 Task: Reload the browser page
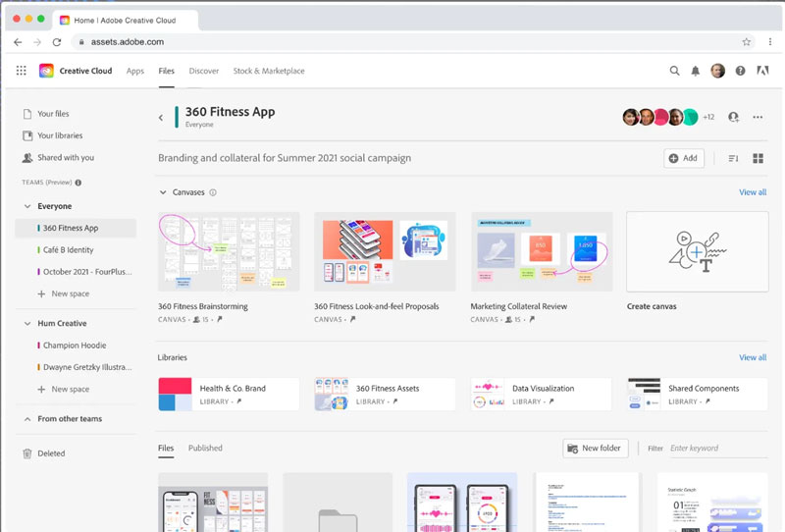click(57, 42)
